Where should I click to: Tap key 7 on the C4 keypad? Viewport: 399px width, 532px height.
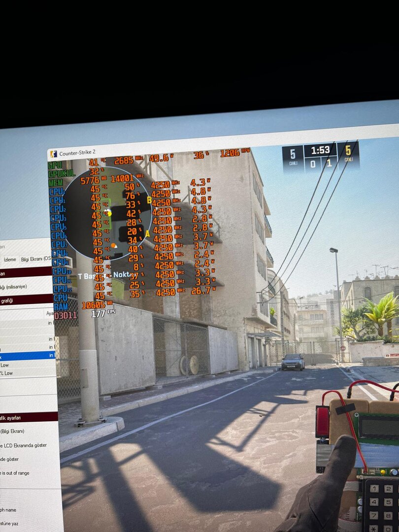coord(374,515)
